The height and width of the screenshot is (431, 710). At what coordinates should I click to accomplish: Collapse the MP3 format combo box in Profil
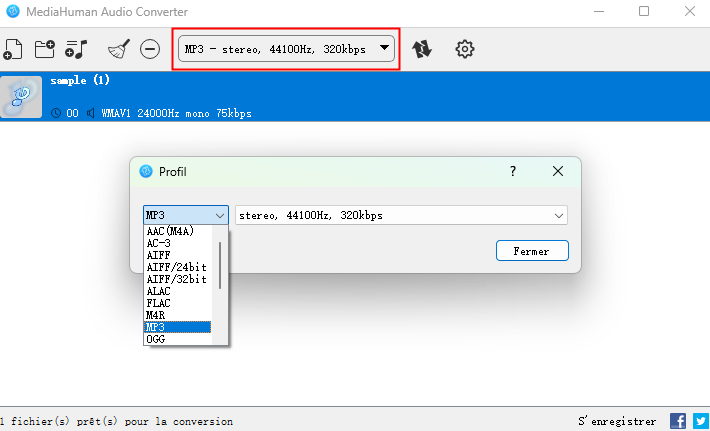pyautogui.click(x=186, y=216)
